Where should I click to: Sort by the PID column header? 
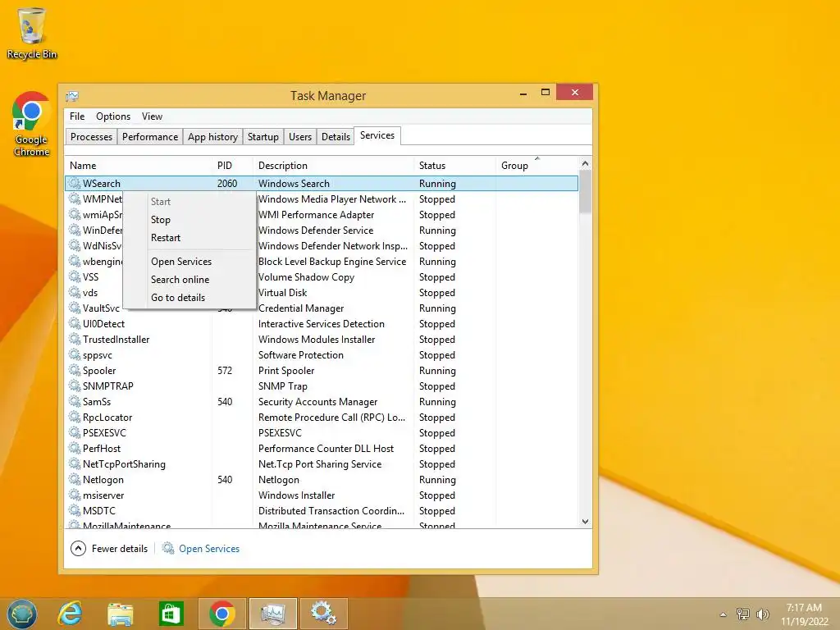coord(232,166)
